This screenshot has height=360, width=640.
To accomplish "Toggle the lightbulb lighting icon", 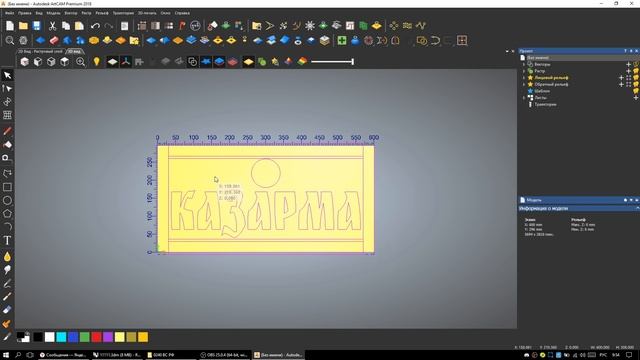I will (96, 62).
